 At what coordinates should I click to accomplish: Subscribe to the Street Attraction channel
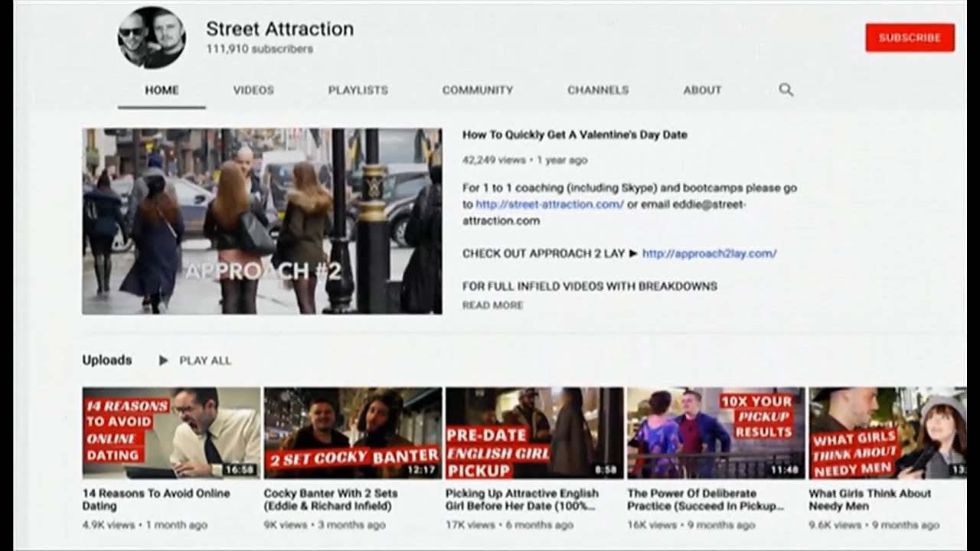coord(910,37)
